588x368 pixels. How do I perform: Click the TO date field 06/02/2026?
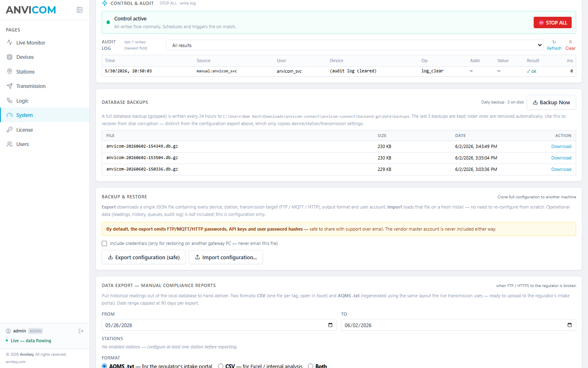pos(459,325)
